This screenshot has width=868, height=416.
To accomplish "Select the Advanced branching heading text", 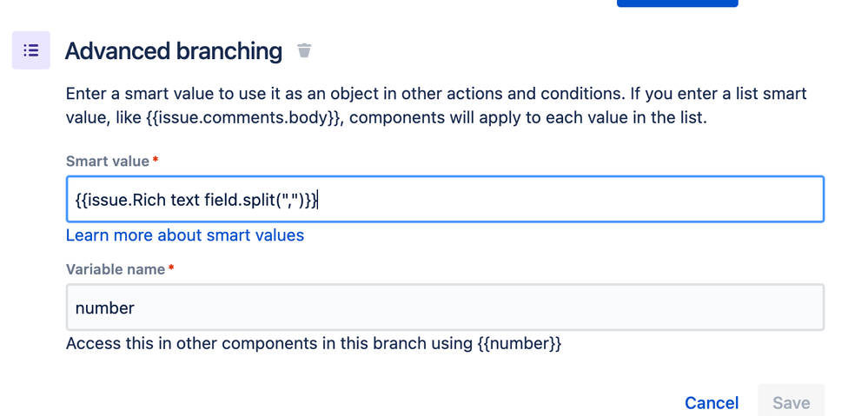I will (x=173, y=51).
